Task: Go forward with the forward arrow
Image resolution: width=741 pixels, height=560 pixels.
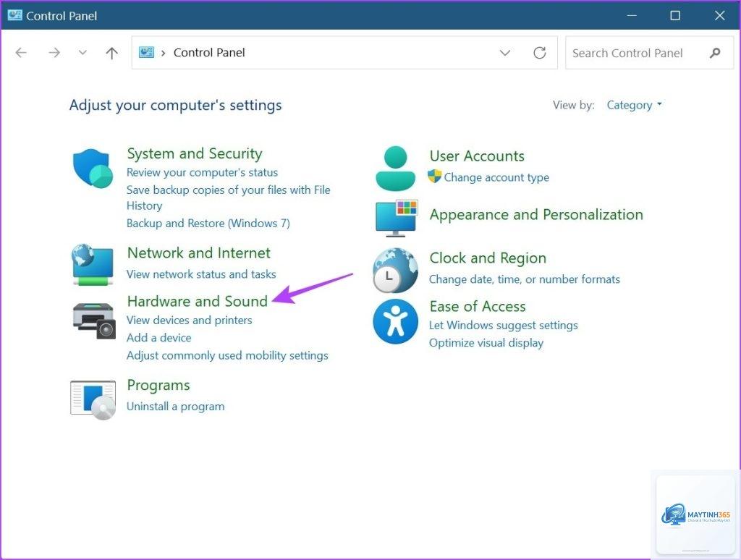Action: (x=54, y=53)
